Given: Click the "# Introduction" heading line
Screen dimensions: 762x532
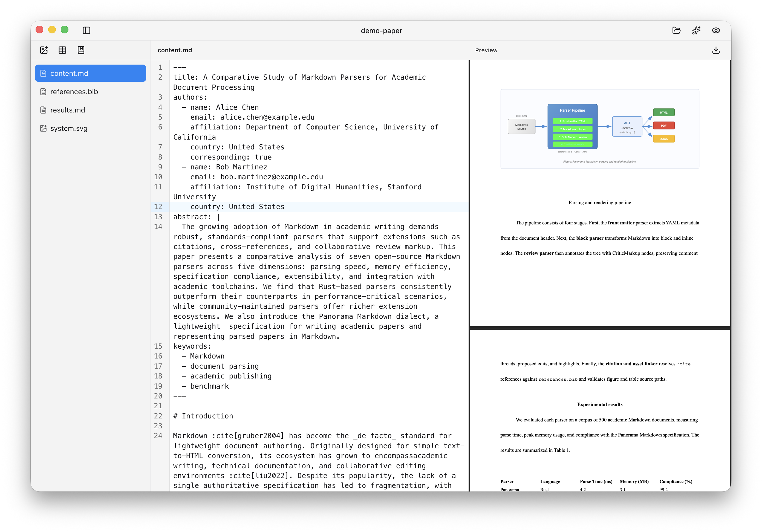Looking at the screenshot, I should tap(203, 416).
